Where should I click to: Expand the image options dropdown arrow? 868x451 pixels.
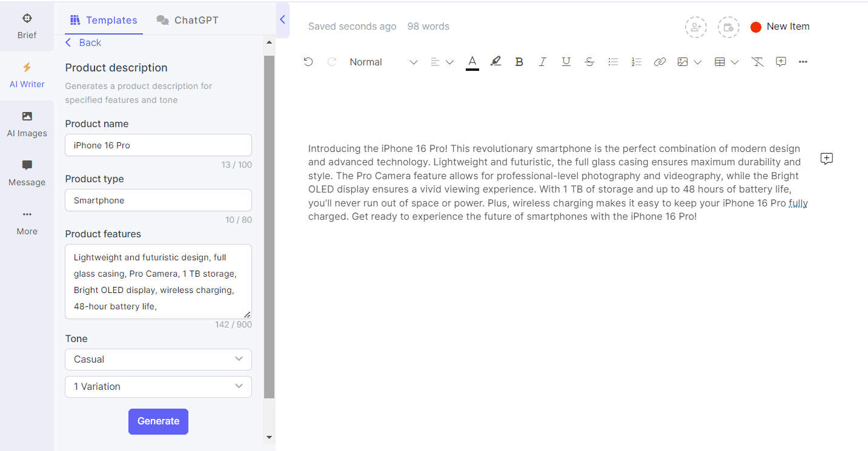pyautogui.click(x=698, y=62)
